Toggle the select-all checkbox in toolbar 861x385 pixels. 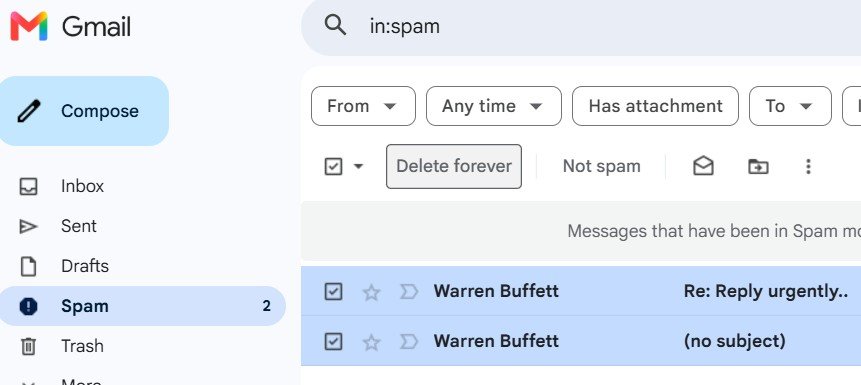point(333,166)
